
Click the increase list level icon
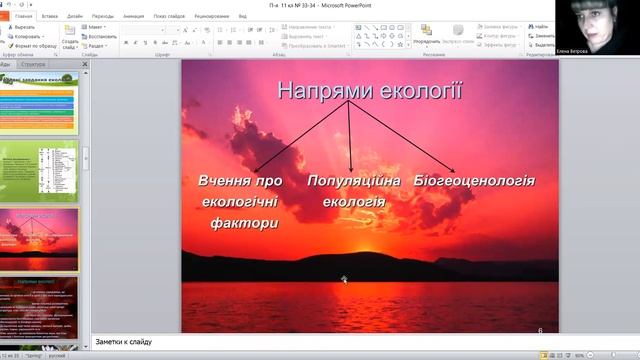coord(260,30)
